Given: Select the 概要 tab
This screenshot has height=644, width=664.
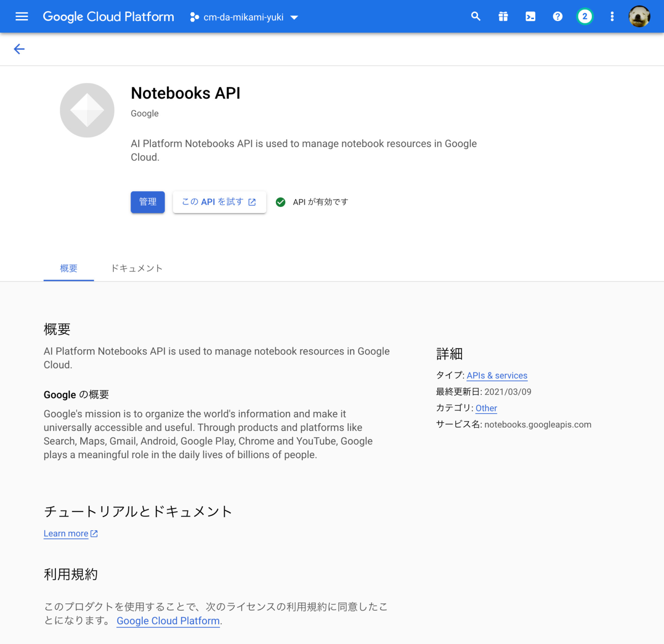Looking at the screenshot, I should point(68,268).
